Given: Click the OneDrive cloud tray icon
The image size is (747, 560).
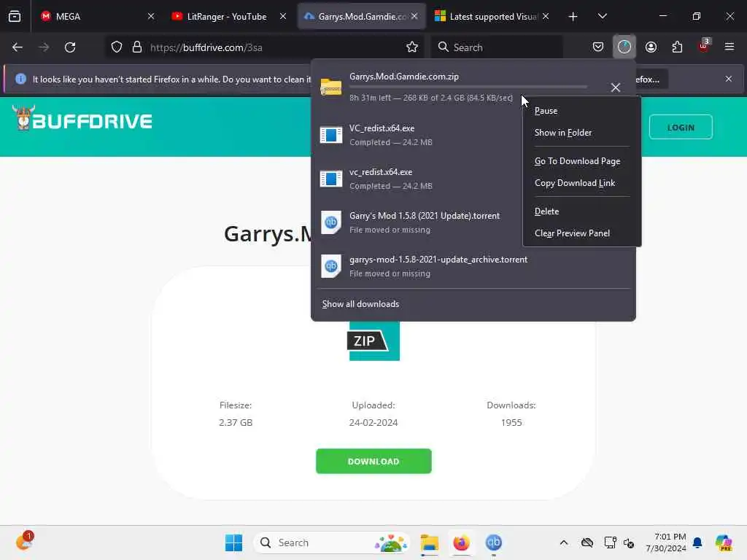Looking at the screenshot, I should [x=587, y=542].
